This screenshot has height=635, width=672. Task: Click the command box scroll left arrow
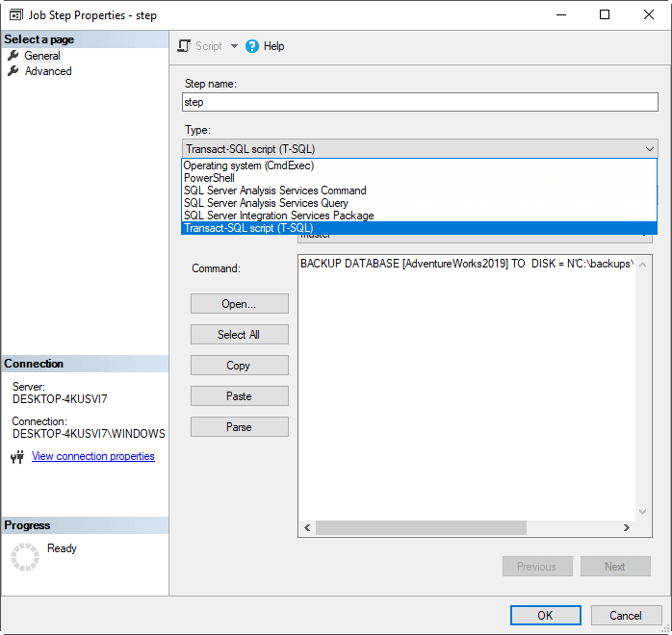click(x=307, y=527)
